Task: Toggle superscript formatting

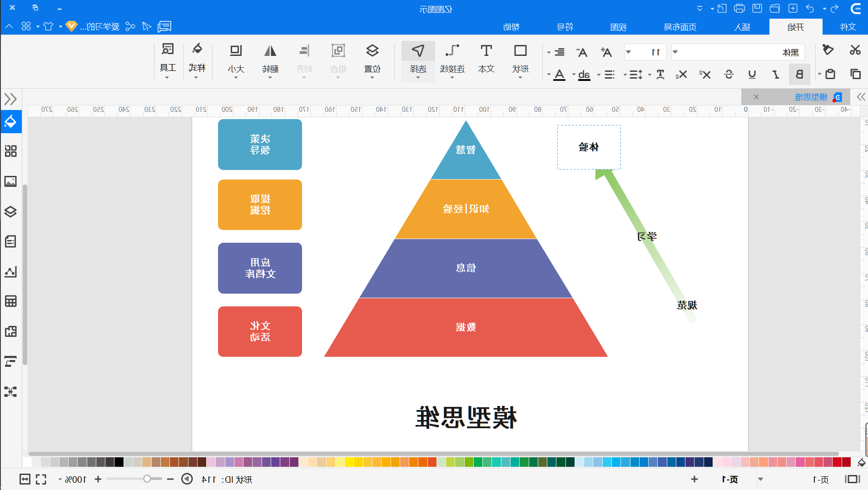Action: click(704, 74)
